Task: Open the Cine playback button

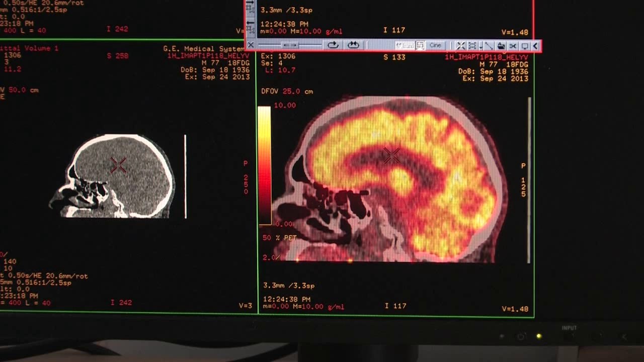Action: [x=435, y=45]
